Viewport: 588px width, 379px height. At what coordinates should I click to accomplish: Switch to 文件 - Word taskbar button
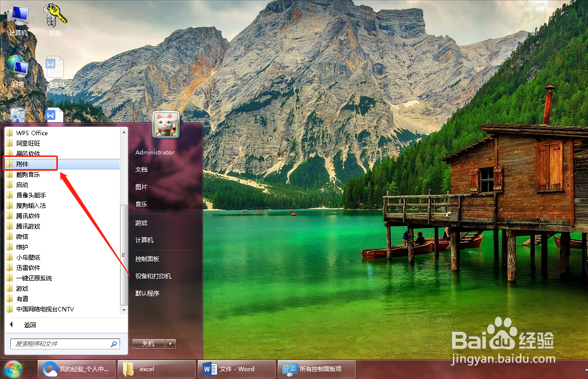(237, 369)
